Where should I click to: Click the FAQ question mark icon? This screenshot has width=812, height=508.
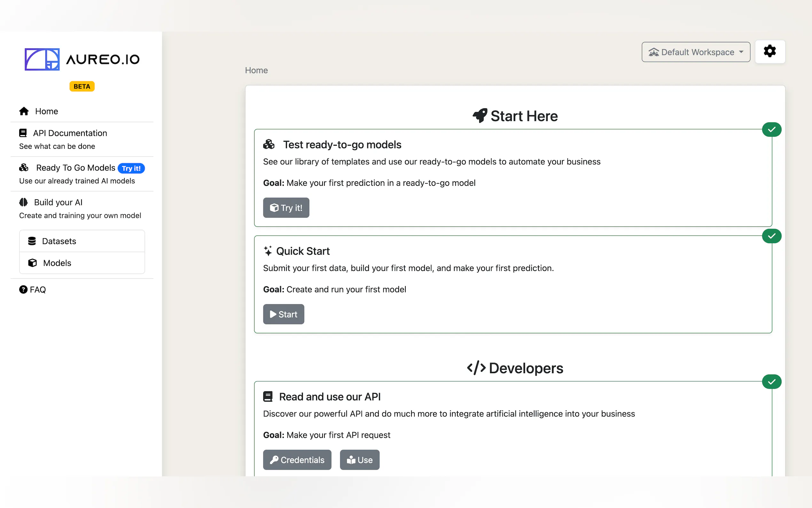click(23, 290)
